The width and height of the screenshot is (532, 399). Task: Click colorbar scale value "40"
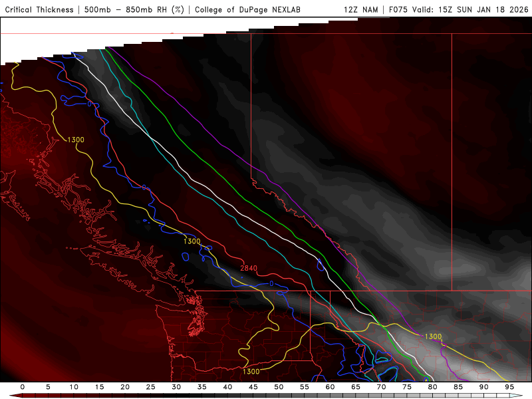(x=227, y=387)
